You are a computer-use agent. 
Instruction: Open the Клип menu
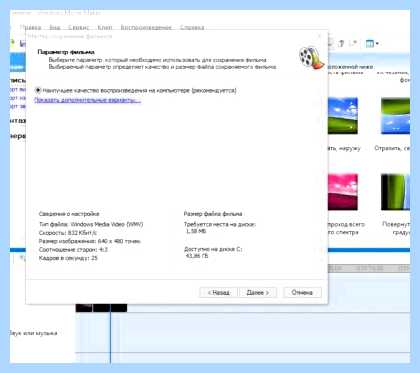pos(105,27)
